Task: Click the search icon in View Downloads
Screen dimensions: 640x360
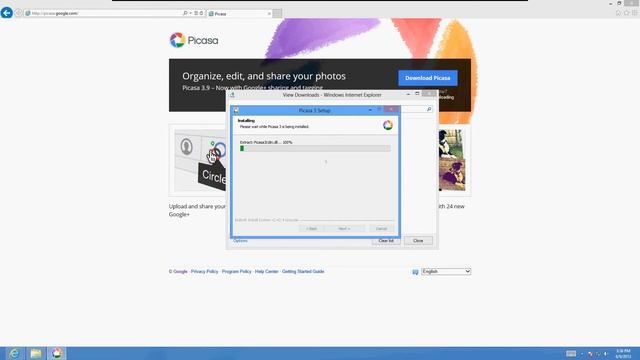Action: click(x=429, y=109)
